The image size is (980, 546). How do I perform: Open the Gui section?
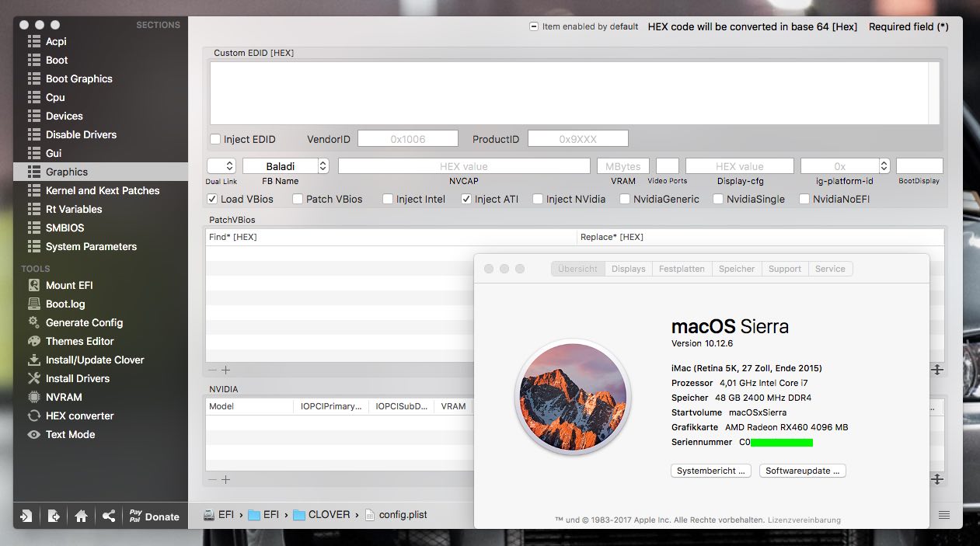tap(100, 153)
